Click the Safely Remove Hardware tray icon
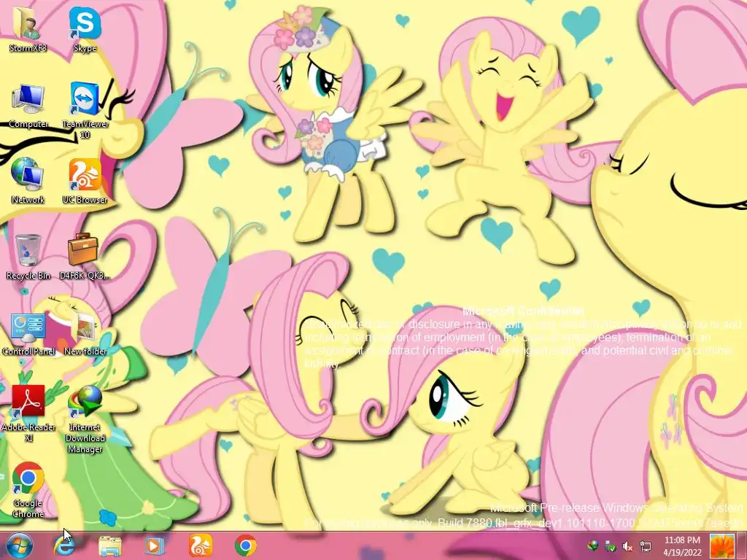Image resolution: width=747 pixels, height=560 pixels. 611,546
